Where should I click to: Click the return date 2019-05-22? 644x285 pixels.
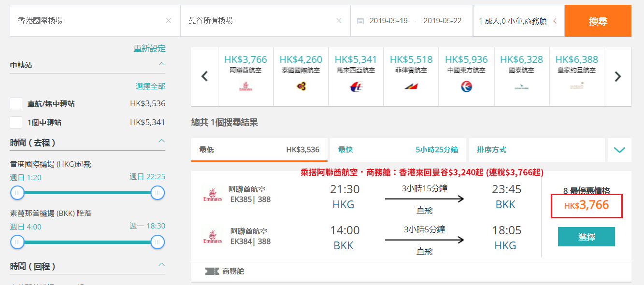(x=443, y=21)
